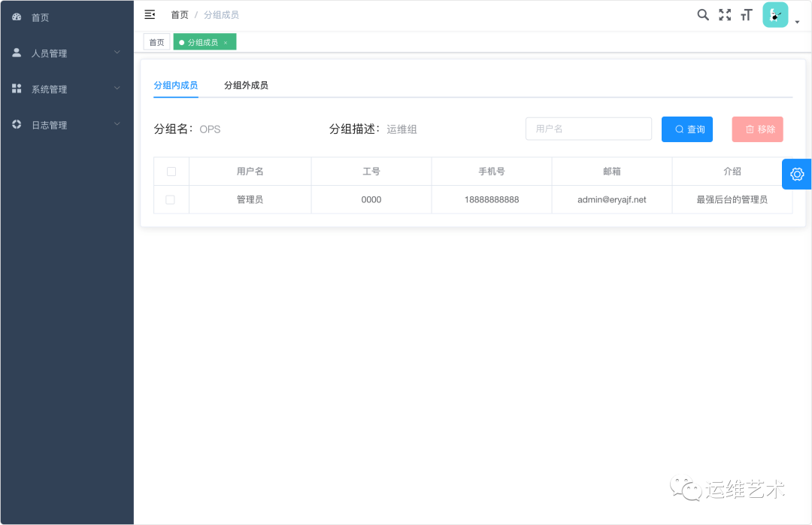Enter fullscreen via the arrows icon
The image size is (812, 525).
(725, 14)
